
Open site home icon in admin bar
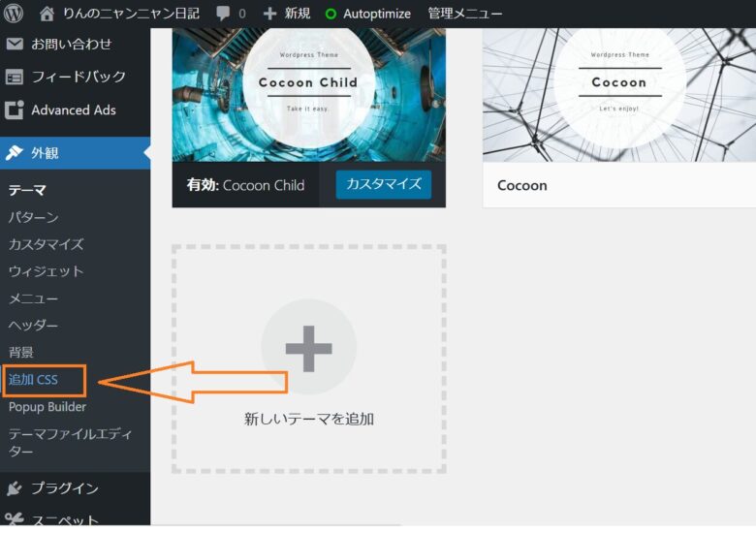pos(47,14)
